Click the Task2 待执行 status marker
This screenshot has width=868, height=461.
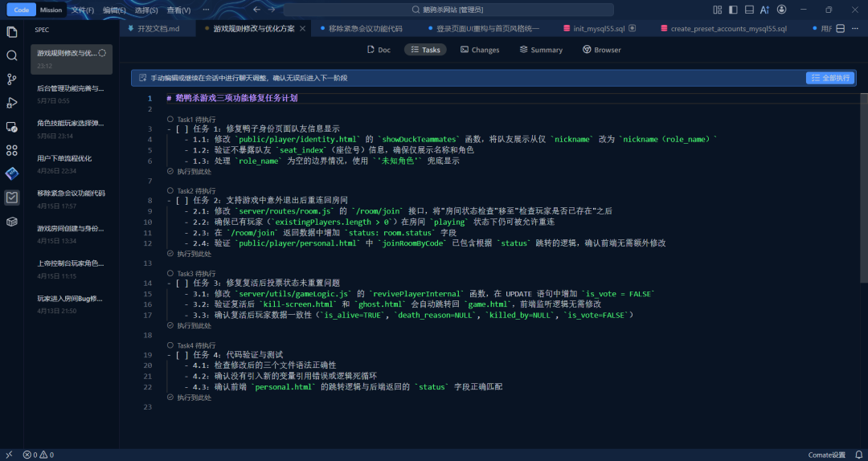click(191, 190)
